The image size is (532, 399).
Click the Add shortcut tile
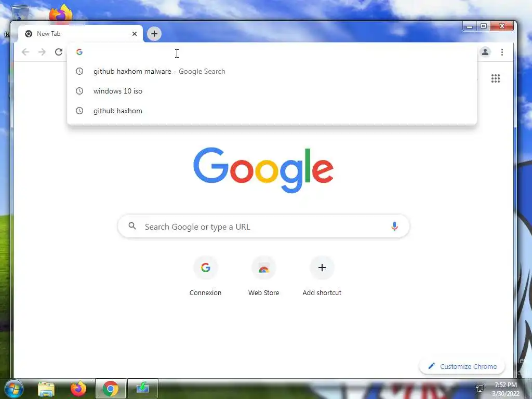click(x=322, y=277)
